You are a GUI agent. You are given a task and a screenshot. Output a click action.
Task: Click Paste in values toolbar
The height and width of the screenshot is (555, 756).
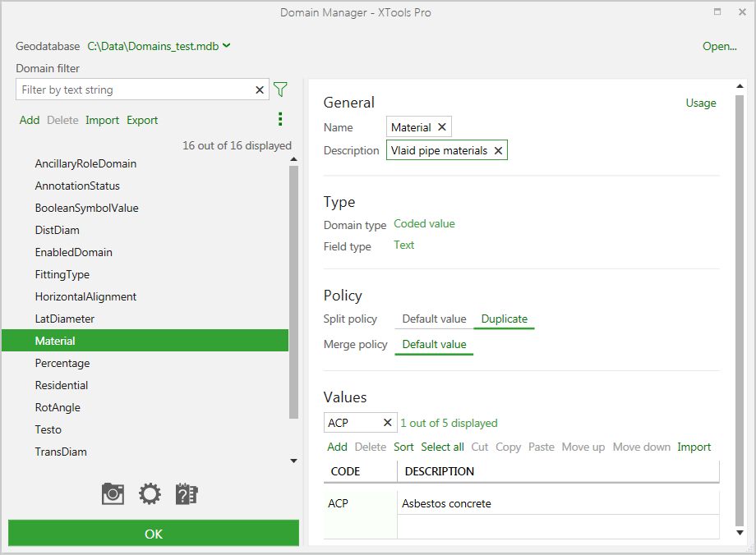tap(542, 447)
